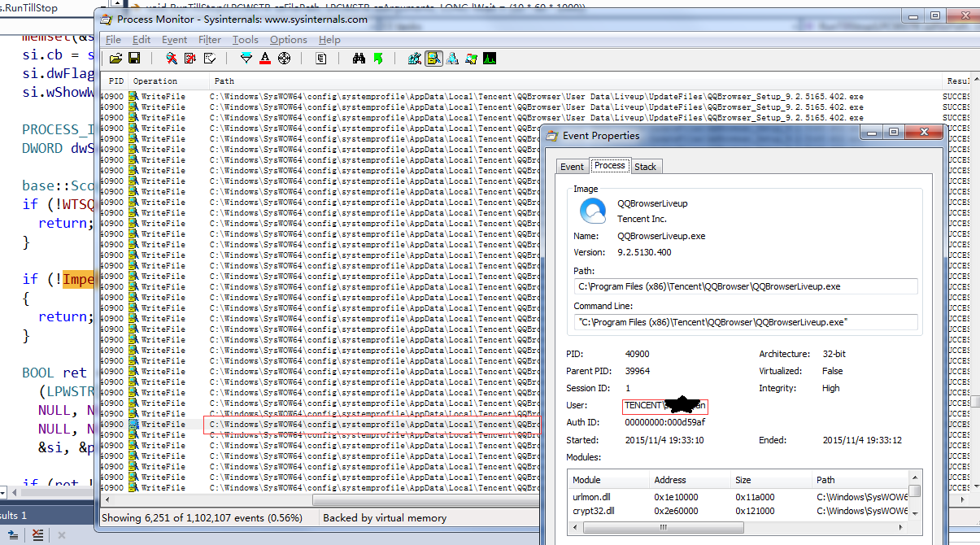Click the Started time 2015/11/4 19:33:10
Viewport: 980px width, 545px height.
pos(665,440)
